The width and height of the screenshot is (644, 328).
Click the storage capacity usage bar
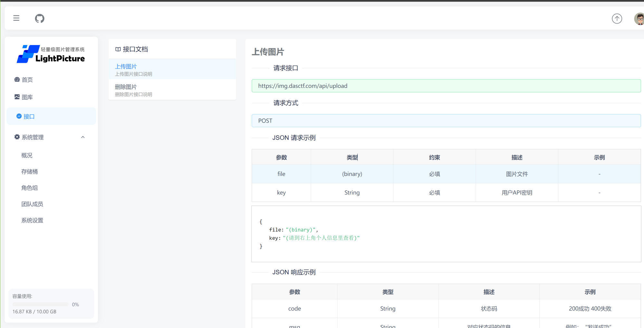(x=40, y=305)
